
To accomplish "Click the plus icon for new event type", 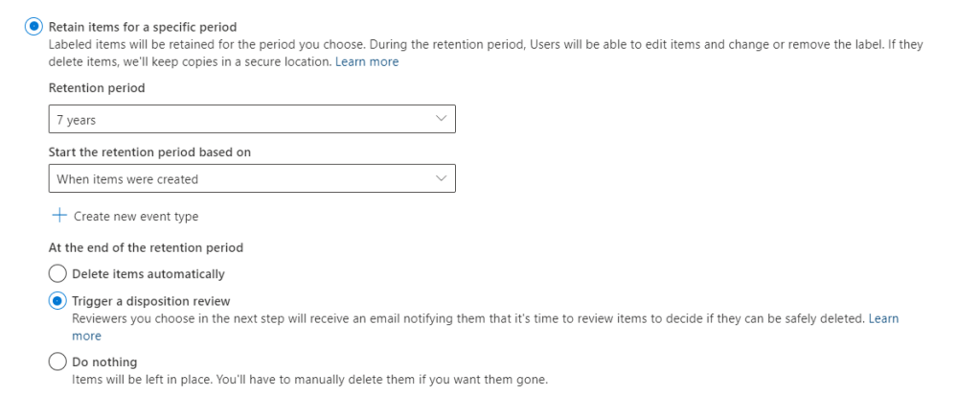I will coord(57,216).
